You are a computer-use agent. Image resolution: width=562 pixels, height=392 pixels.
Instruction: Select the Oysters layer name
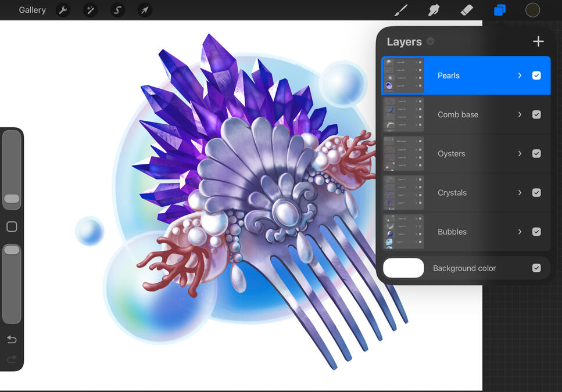451,153
